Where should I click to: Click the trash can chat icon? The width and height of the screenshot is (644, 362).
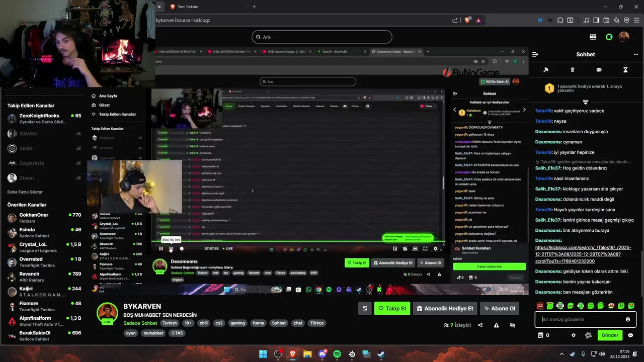point(573,70)
